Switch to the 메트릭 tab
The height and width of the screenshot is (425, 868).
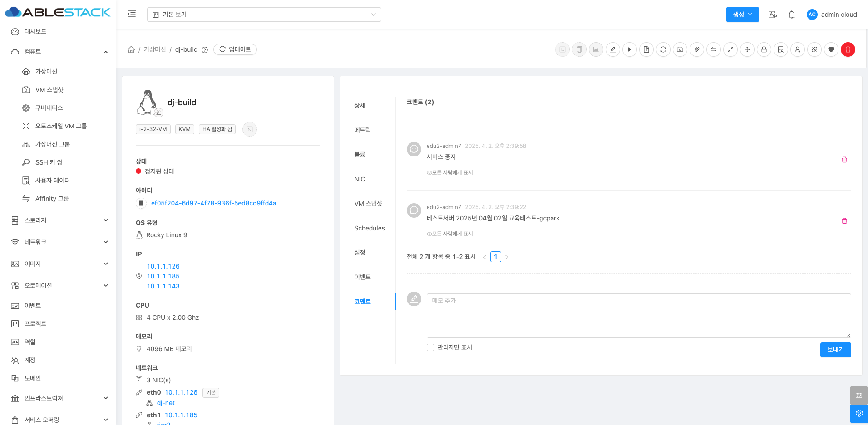(362, 130)
